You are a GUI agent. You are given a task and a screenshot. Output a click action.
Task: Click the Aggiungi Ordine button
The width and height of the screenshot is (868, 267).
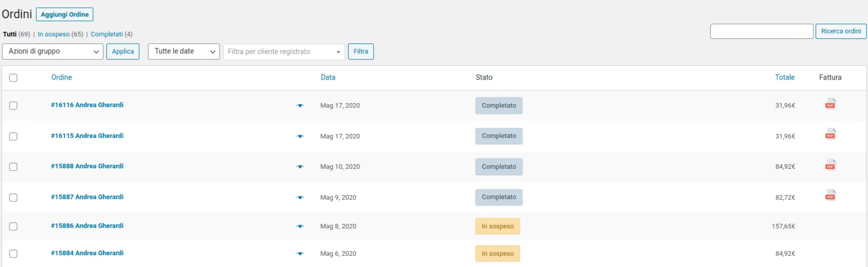[x=64, y=14]
